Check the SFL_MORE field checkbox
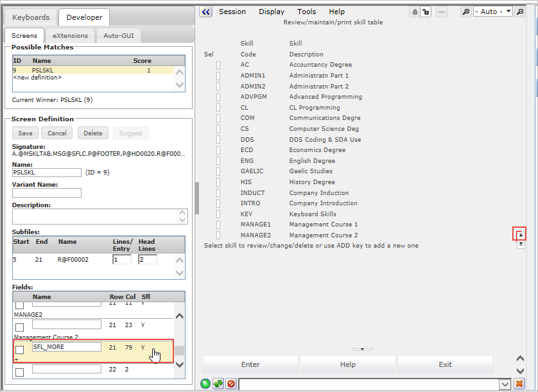This screenshot has height=392, width=538. tap(19, 350)
